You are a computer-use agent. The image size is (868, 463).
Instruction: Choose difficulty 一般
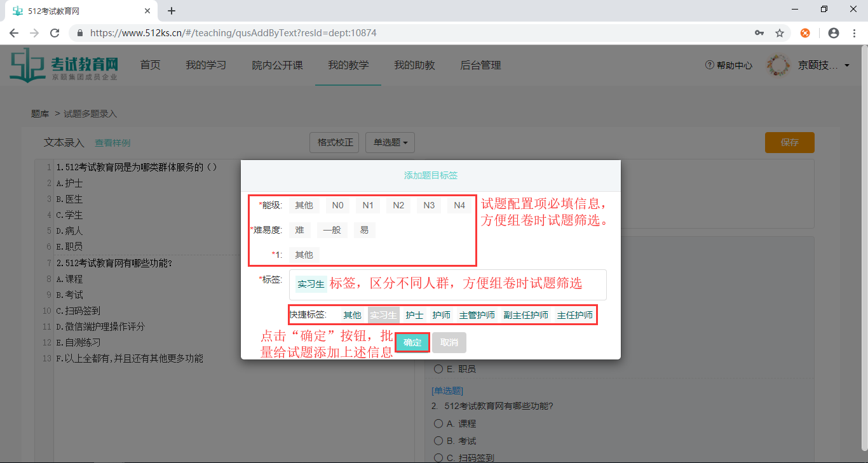tap(332, 230)
